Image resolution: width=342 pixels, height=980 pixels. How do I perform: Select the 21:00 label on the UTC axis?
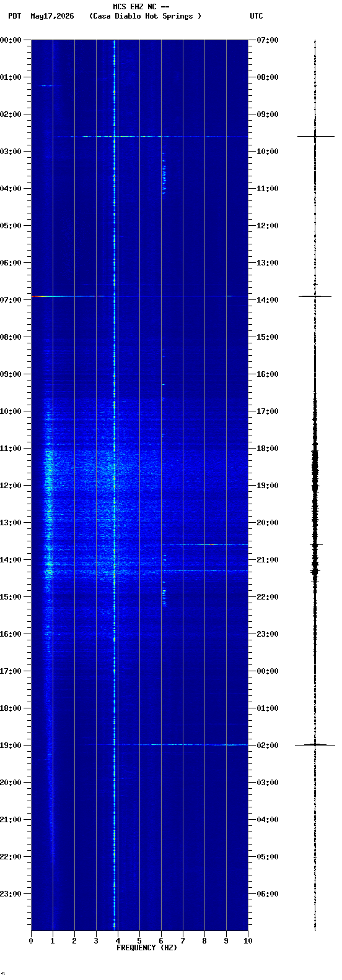[268, 560]
